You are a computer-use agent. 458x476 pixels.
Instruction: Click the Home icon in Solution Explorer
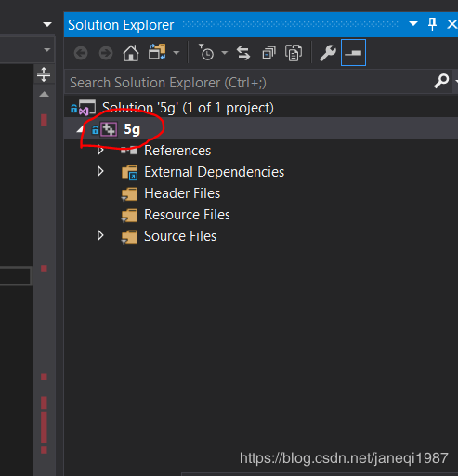point(131,53)
